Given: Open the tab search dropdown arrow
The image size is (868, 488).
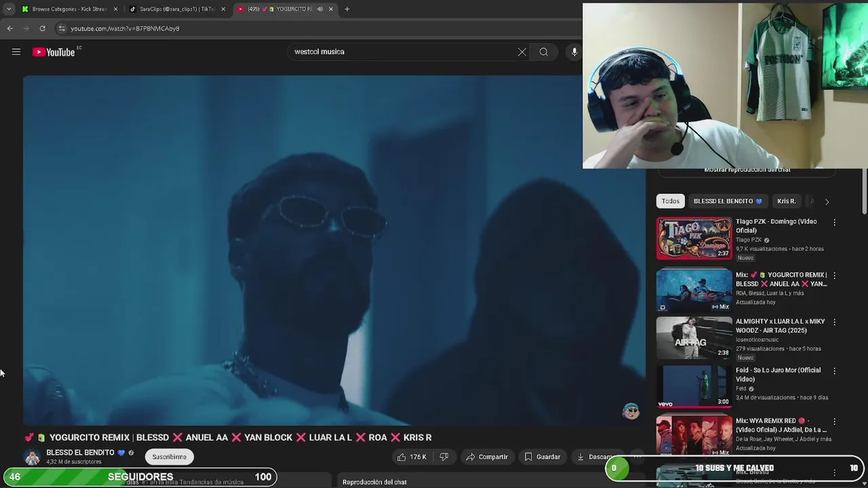Looking at the screenshot, I should click(9, 9).
